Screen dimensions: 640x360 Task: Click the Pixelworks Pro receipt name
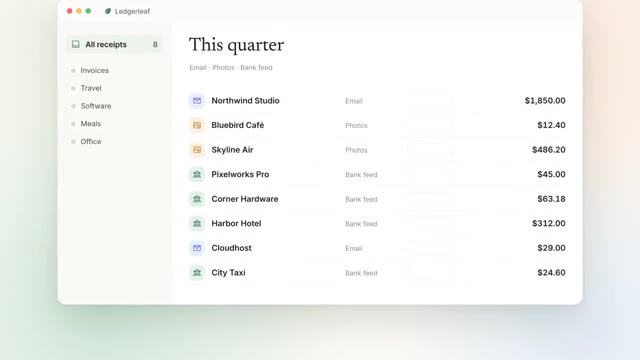tap(240, 174)
